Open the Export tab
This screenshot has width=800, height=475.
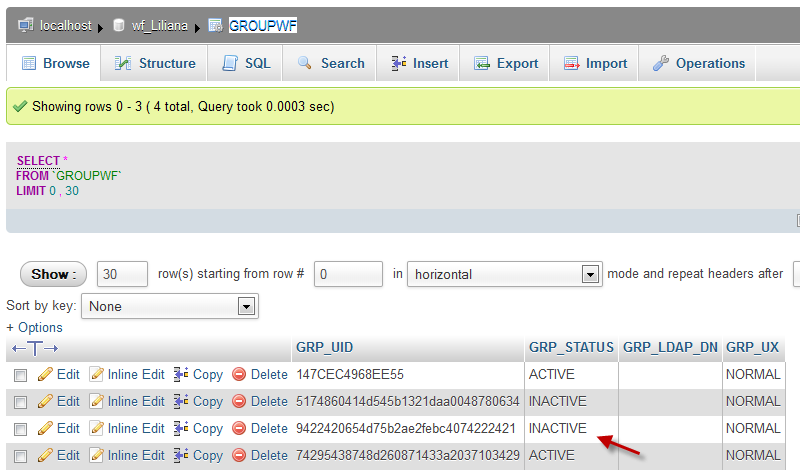506,63
